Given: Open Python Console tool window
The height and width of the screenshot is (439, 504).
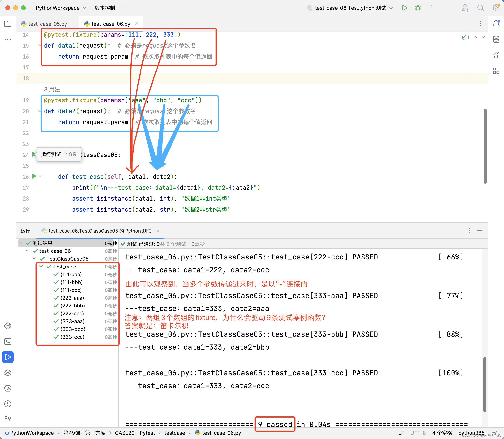Looking at the screenshot, I should point(8,326).
